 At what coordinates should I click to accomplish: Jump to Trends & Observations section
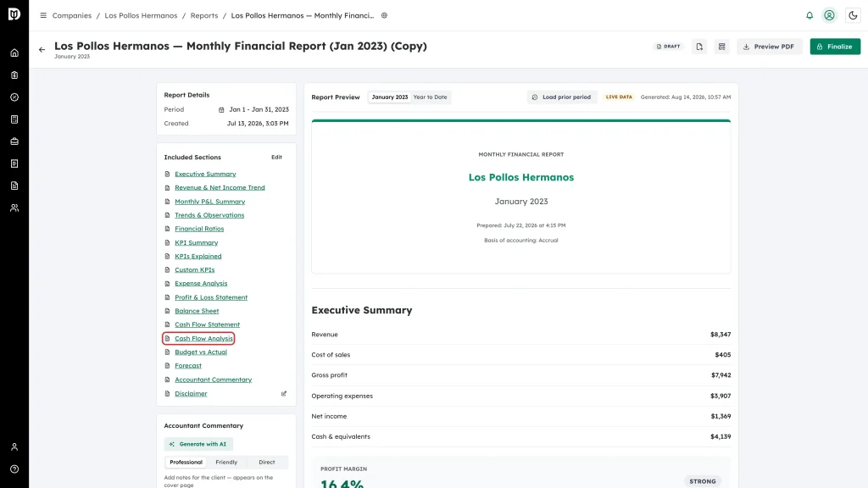coord(209,215)
